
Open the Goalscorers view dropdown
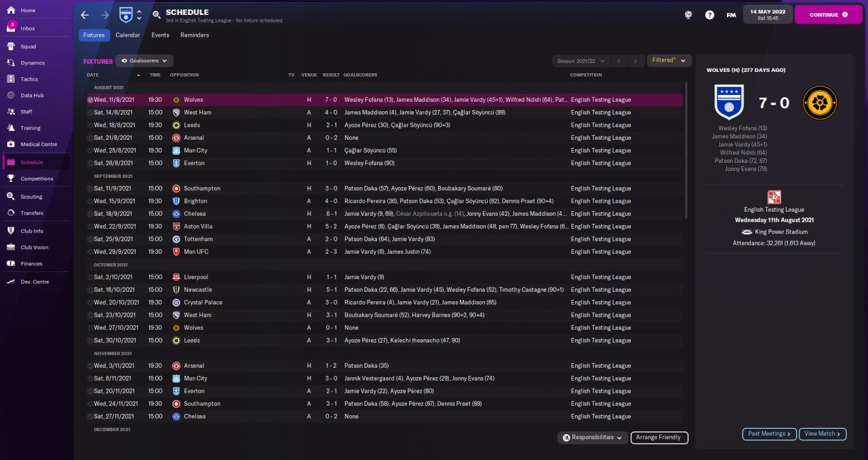pos(144,60)
